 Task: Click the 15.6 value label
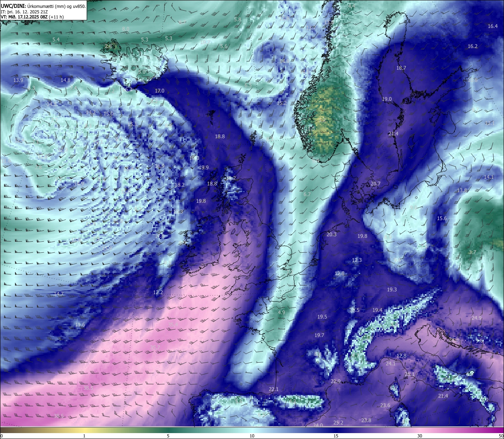click(442, 218)
